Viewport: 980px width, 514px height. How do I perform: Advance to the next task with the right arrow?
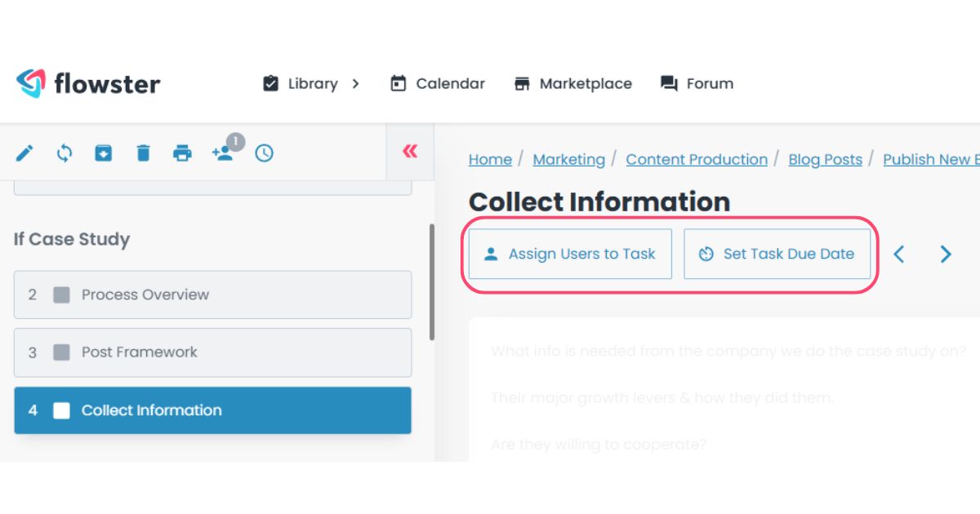click(946, 254)
